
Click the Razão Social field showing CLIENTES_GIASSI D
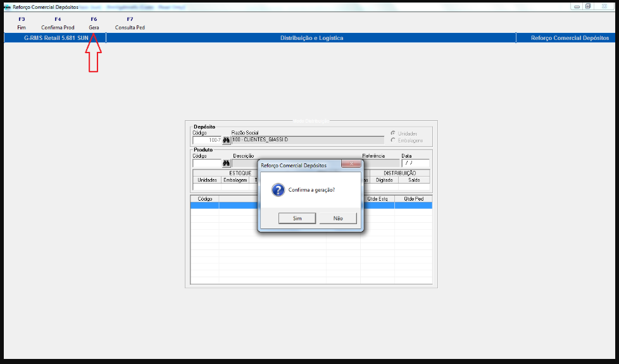point(308,140)
